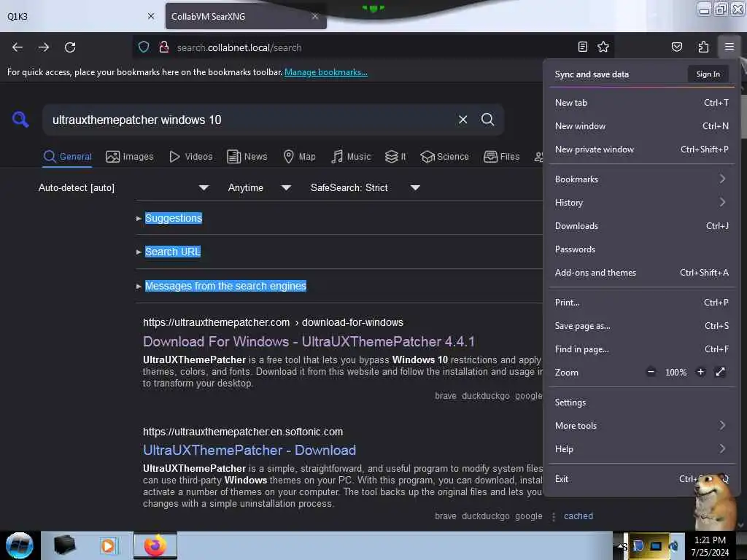Toggle reader view icon in address bar
Image resolution: width=747 pixels, height=560 pixels.
(582, 47)
